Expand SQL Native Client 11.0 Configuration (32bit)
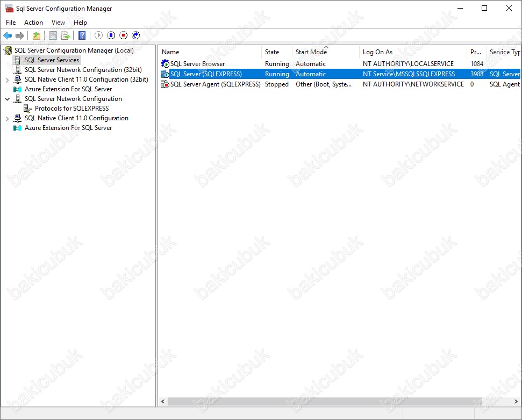Screen dimensions: 522x420 (x=8, y=80)
